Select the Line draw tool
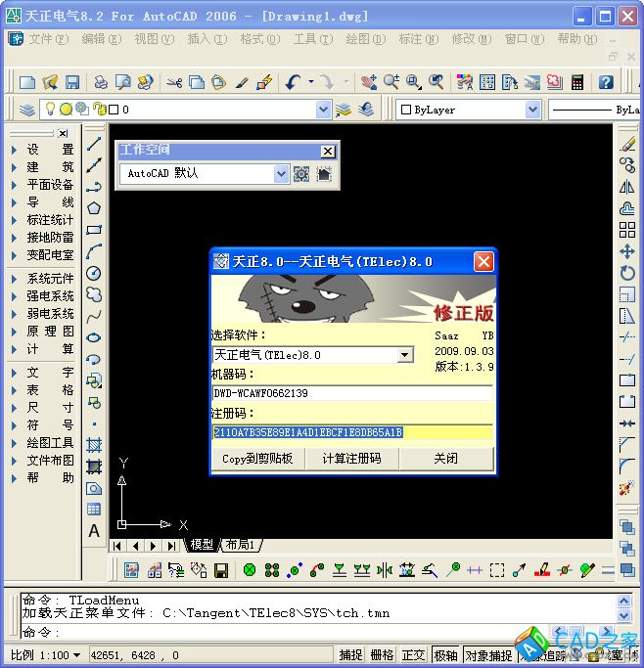 tap(94, 144)
